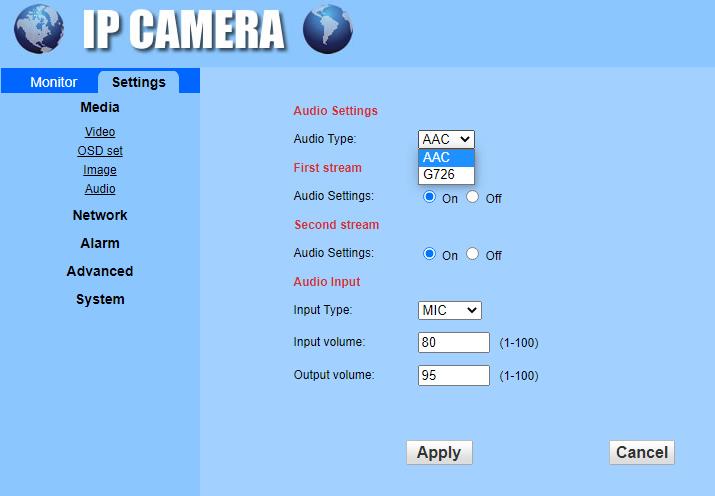Select On for second stream audio

pyautogui.click(x=430, y=254)
